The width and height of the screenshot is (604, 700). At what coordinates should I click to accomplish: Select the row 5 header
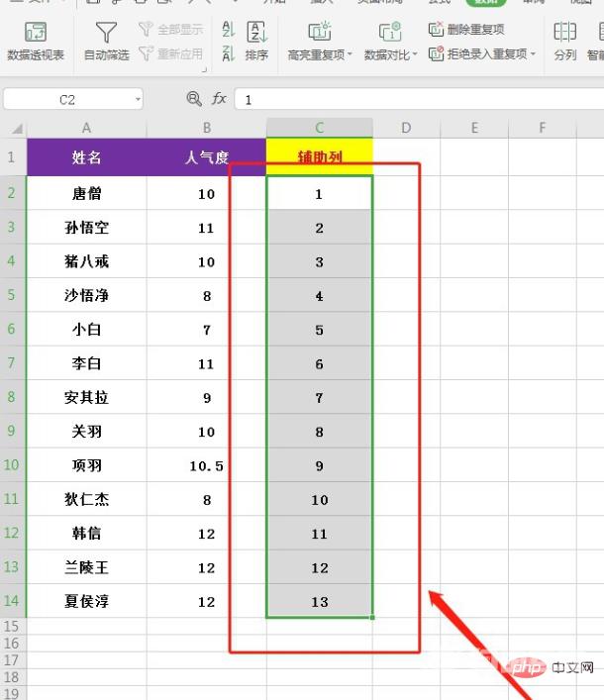[x=12, y=295]
